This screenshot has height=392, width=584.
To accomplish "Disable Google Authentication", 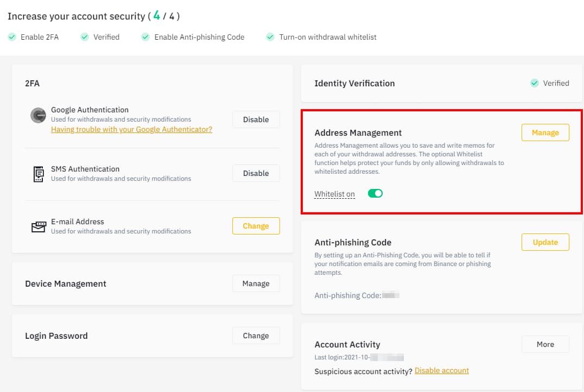I will pos(256,119).
